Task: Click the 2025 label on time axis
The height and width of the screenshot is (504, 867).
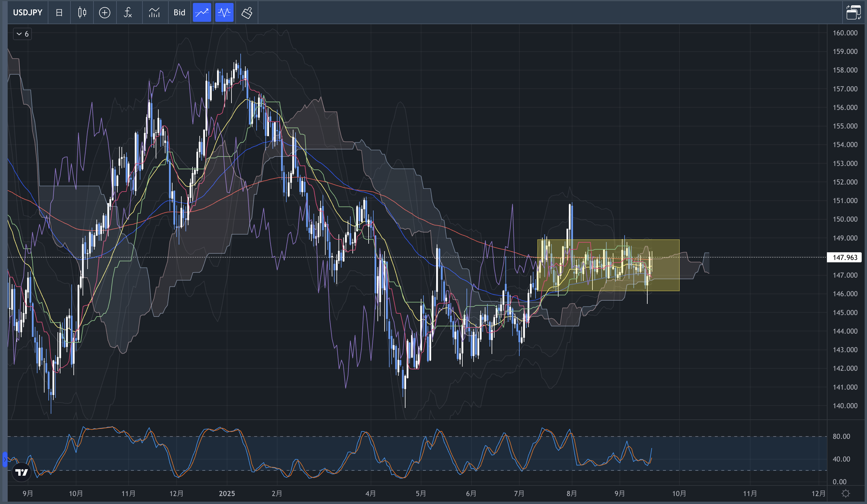Action: tap(227, 494)
